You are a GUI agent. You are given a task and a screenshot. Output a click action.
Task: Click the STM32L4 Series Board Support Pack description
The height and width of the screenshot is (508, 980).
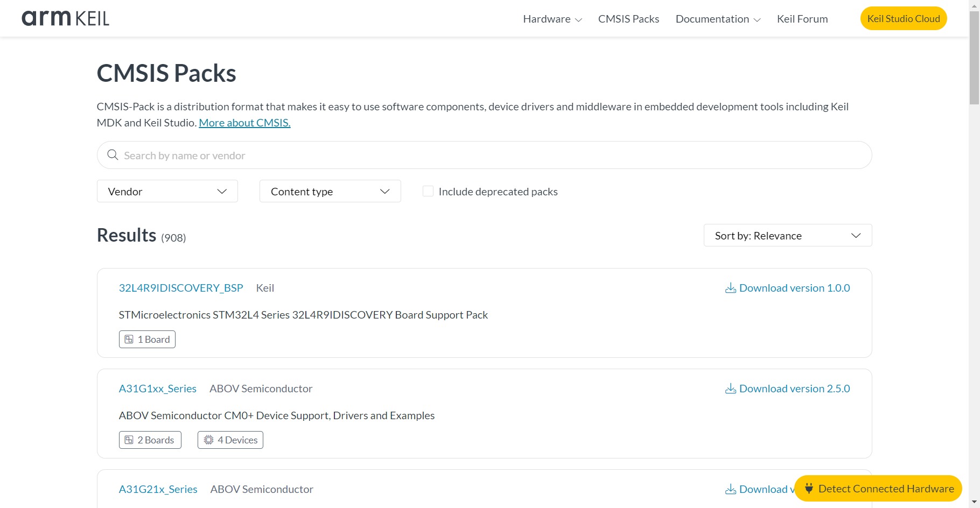click(303, 315)
